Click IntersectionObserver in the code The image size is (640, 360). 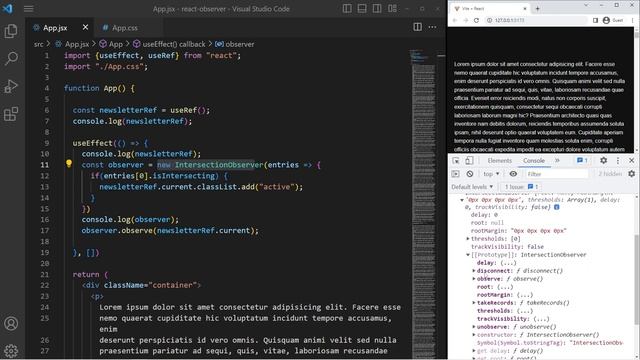click(219, 165)
